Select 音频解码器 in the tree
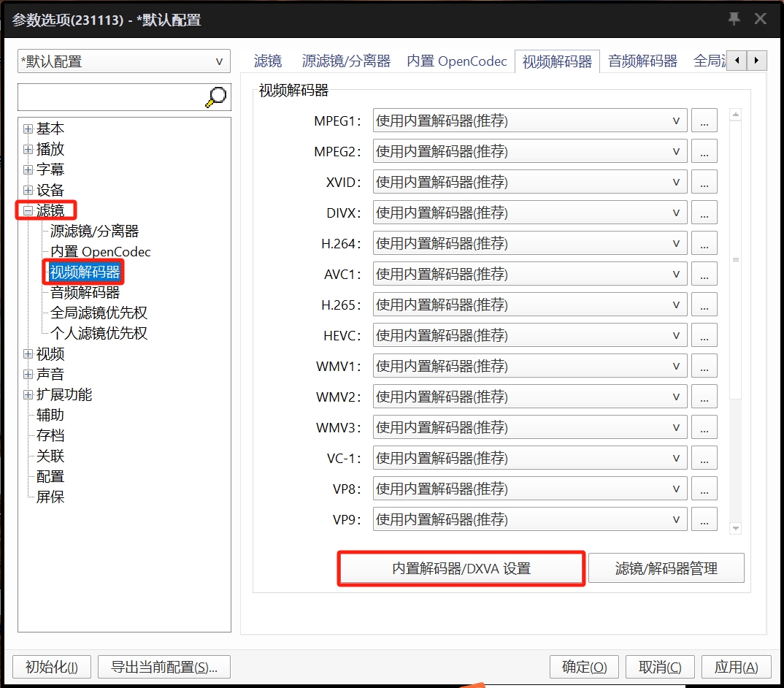This screenshot has height=688, width=784. tap(85, 292)
